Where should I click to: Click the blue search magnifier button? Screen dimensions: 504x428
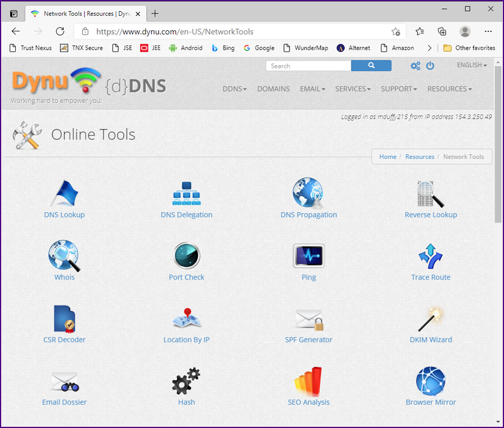coord(371,66)
